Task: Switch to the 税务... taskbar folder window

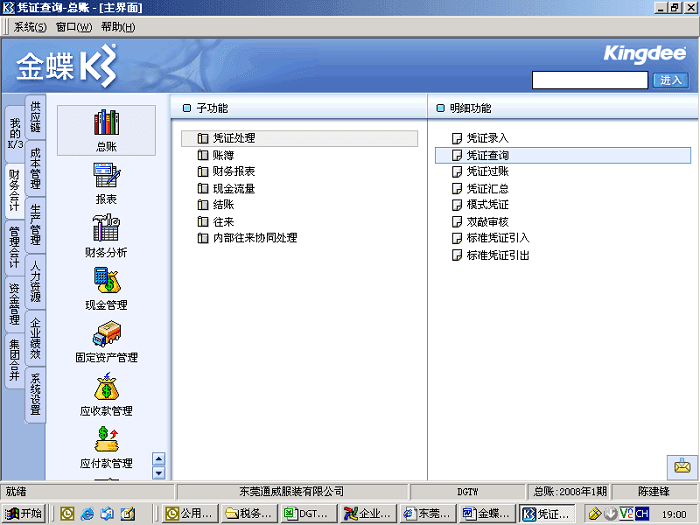Action: [x=250, y=514]
